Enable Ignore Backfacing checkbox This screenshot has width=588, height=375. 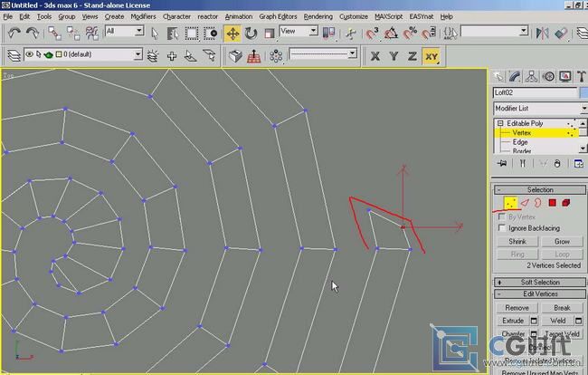pyautogui.click(x=502, y=228)
